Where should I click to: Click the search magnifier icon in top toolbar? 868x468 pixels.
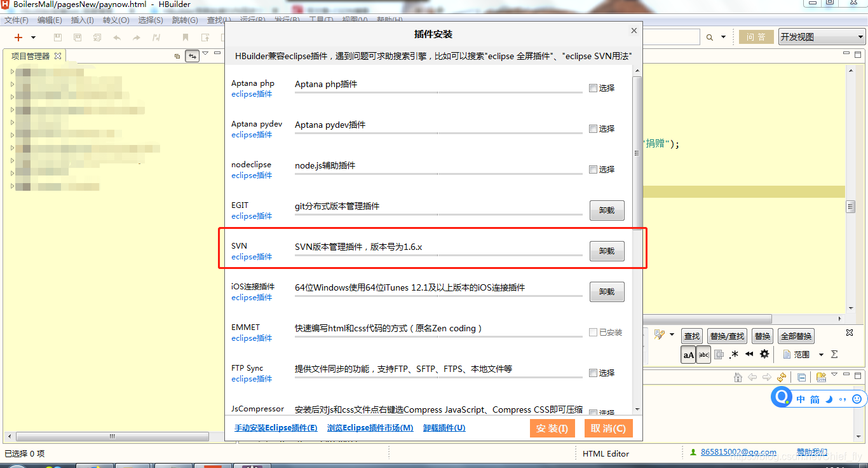[710, 38]
